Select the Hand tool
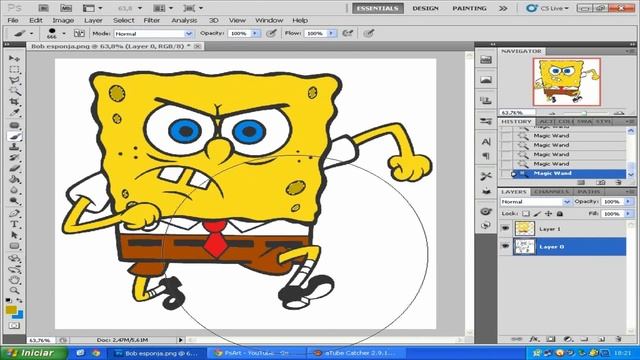640x360 pixels. (14, 280)
